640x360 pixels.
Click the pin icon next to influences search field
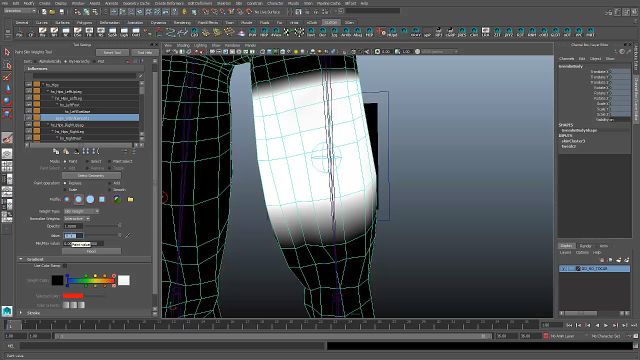tap(140, 76)
